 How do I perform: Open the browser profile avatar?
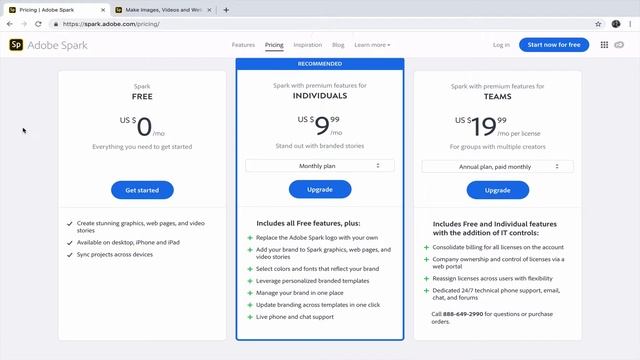click(616, 24)
